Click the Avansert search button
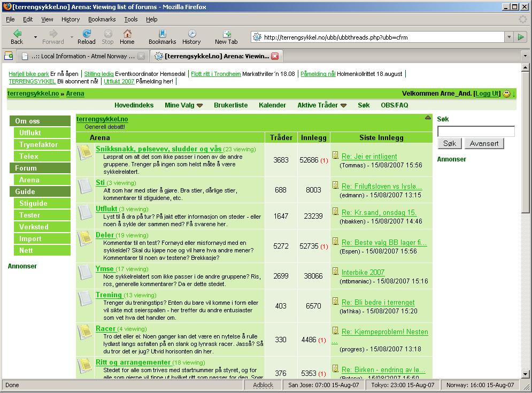 [484, 143]
